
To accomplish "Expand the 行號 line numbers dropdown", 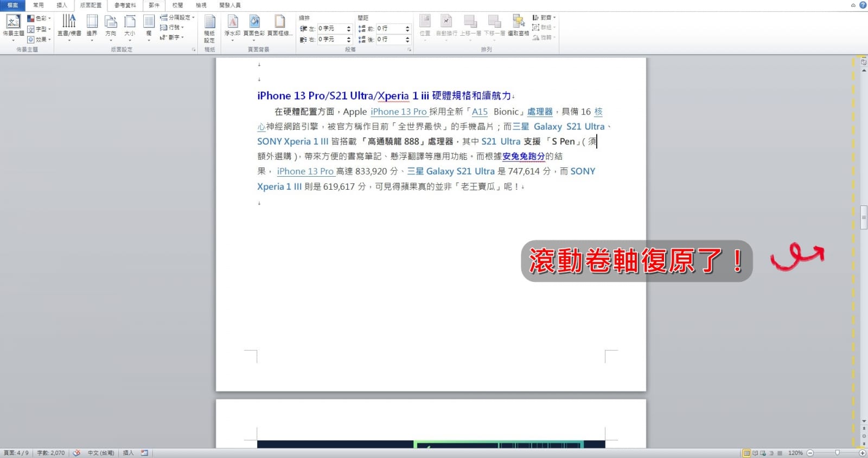I will point(172,27).
